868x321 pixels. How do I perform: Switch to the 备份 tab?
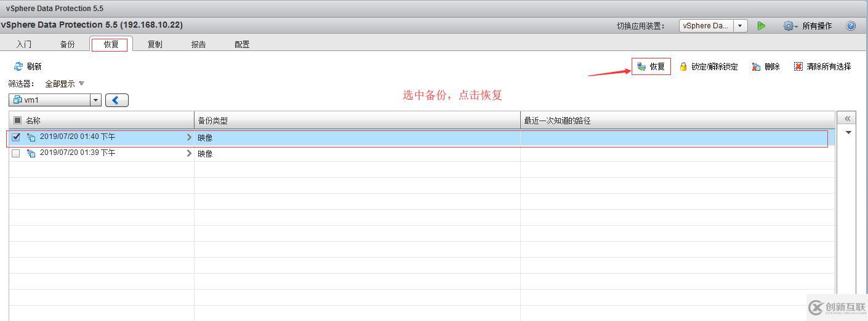click(68, 44)
